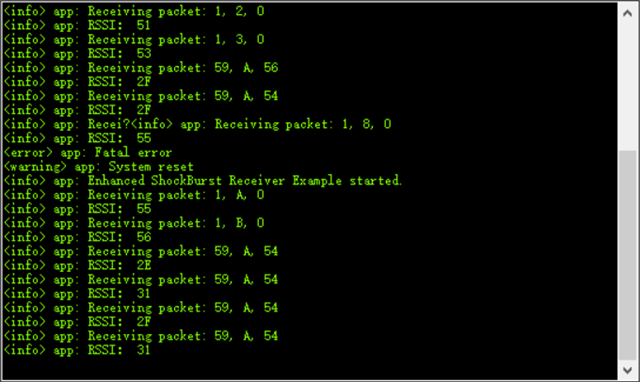
Task: Click the "RSSI: 51" log entry
Action: pyautogui.click(x=77, y=25)
